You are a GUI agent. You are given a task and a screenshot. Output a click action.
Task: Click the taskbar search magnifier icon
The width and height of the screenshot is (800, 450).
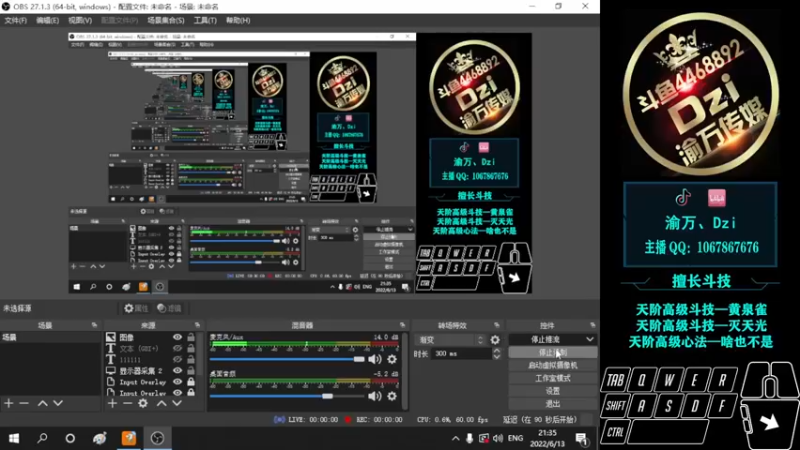tap(42, 438)
